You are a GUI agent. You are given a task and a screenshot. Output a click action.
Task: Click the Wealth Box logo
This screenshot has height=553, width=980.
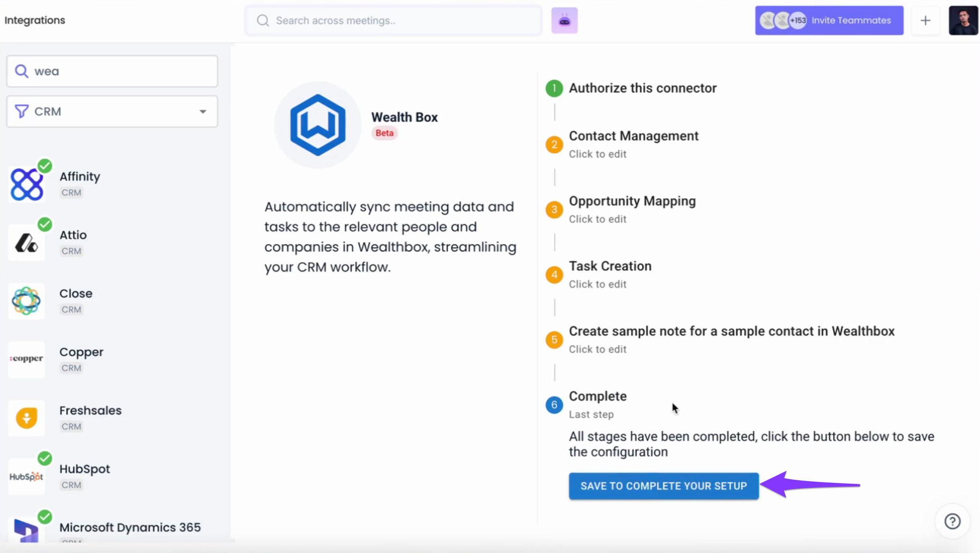click(x=317, y=125)
